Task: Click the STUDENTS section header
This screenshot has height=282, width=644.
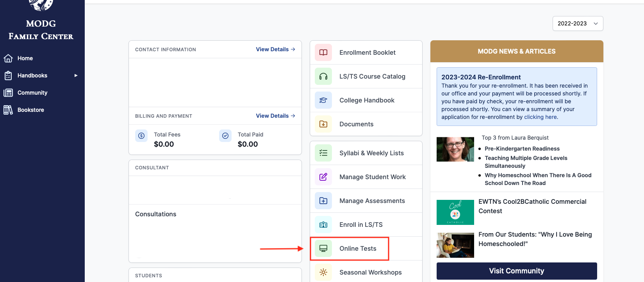Action: pyautogui.click(x=148, y=276)
